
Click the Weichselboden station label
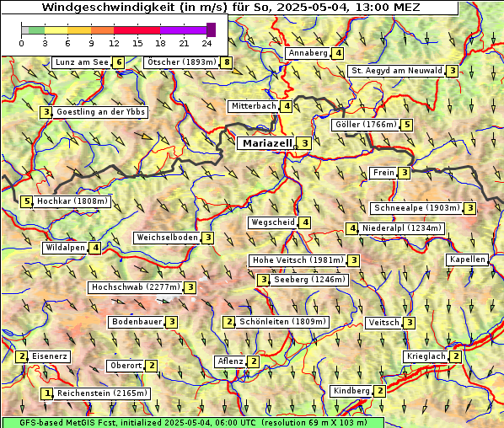pos(167,238)
